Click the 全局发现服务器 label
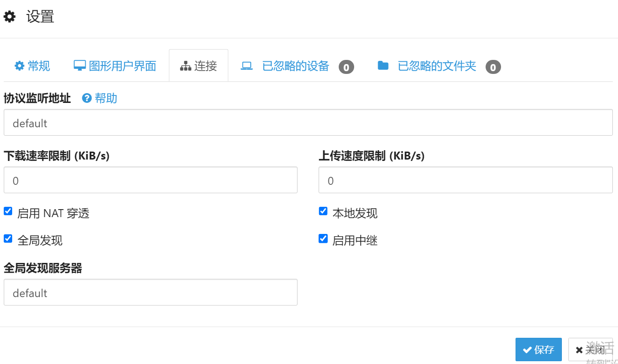This screenshot has height=364, width=618. [43, 268]
